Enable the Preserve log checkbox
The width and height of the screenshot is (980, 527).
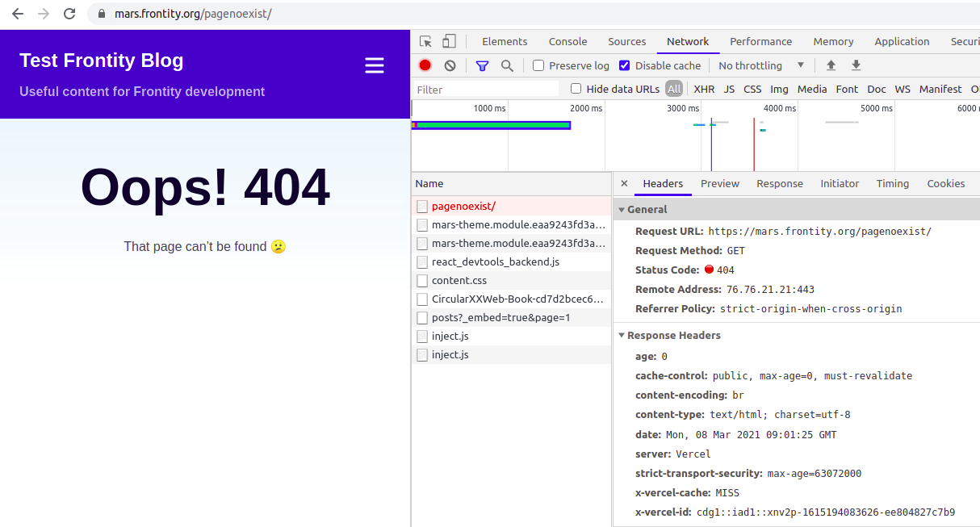[x=539, y=65]
